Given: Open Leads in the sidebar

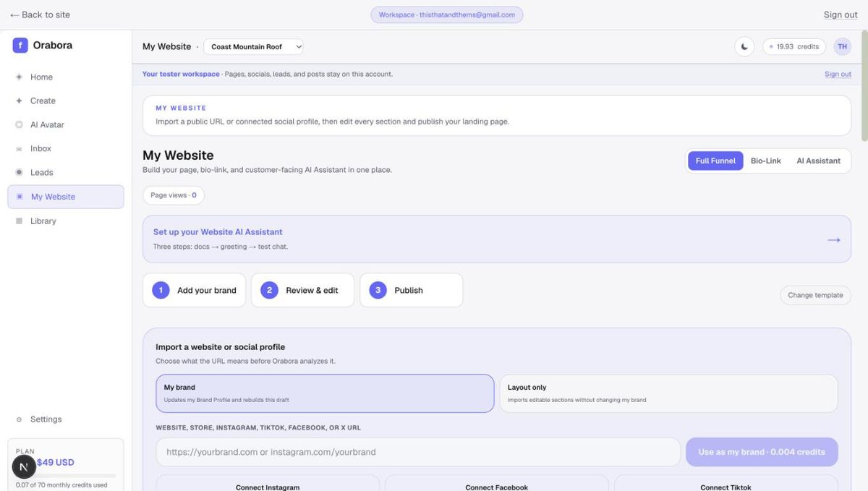Looking at the screenshot, I should click(66, 172).
